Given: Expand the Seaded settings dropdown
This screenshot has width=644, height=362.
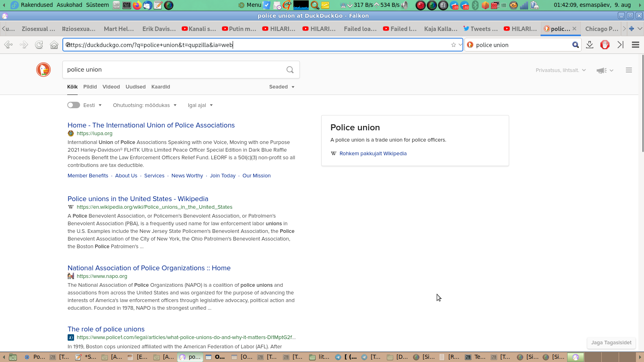Looking at the screenshot, I should point(281,87).
